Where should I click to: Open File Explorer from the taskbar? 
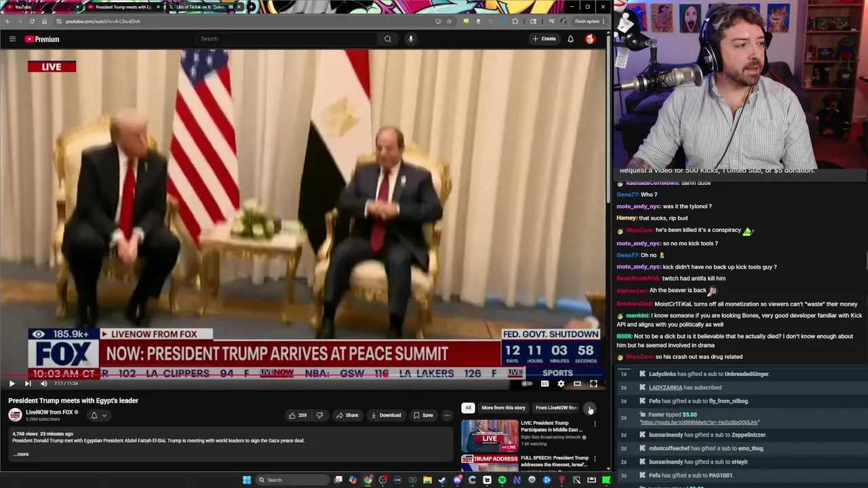point(427,480)
